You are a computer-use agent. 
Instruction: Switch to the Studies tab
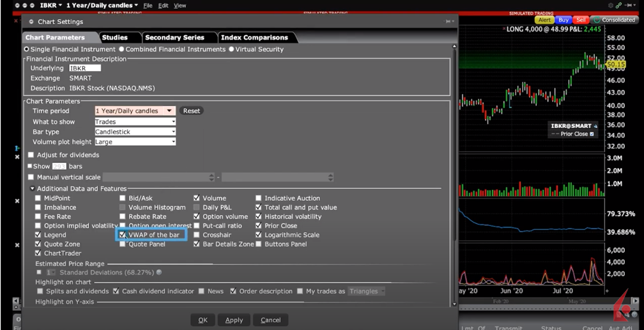(115, 38)
